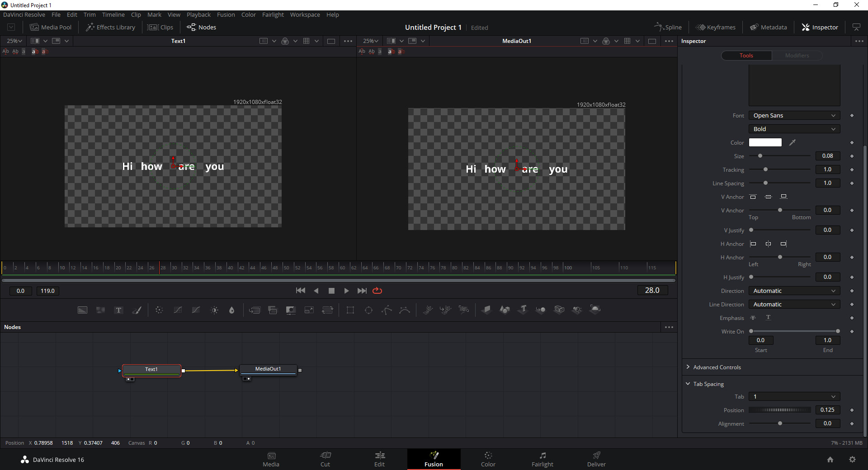Open the Bold font style dropdown
The height and width of the screenshot is (470, 868).
click(794, 129)
